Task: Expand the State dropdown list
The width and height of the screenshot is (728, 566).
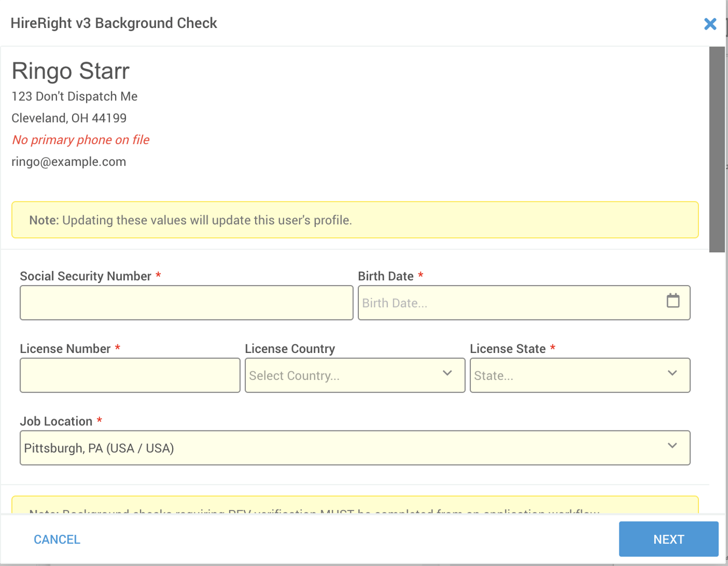Action: (570, 376)
